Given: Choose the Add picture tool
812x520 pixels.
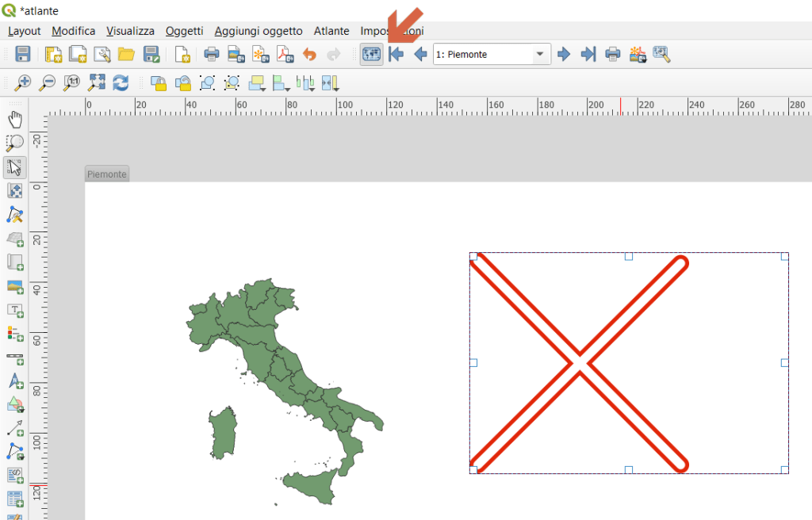Looking at the screenshot, I should tap(15, 286).
